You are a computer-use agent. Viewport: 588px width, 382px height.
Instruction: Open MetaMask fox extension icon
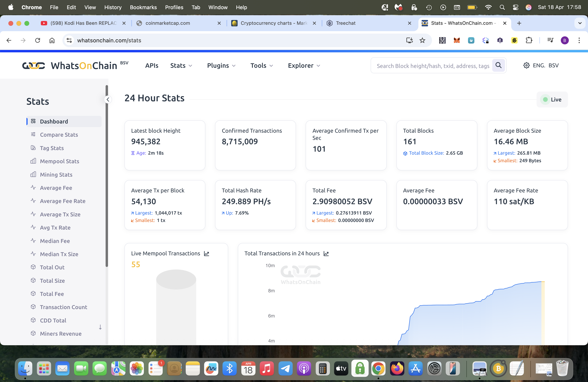coord(457,40)
